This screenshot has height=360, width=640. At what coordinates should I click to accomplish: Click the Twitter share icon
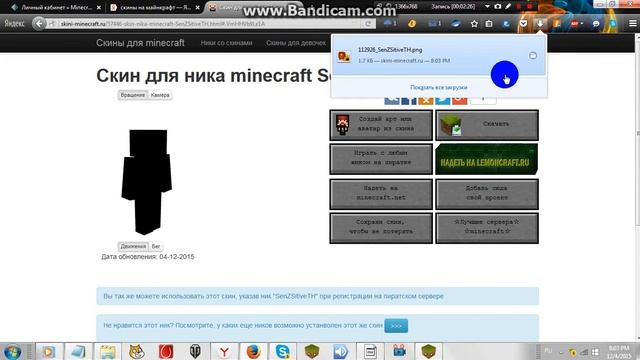(442, 100)
